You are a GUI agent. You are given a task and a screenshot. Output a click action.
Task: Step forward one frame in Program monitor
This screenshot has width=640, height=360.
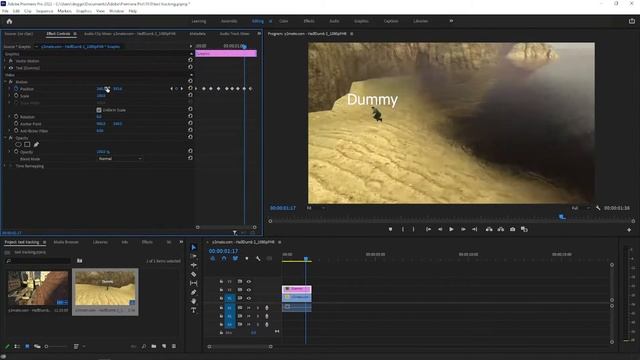463,229
